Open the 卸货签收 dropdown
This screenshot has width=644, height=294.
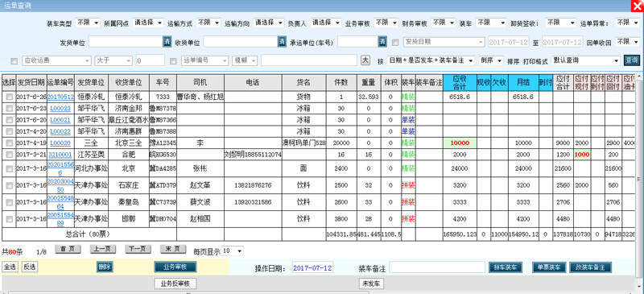point(561,23)
